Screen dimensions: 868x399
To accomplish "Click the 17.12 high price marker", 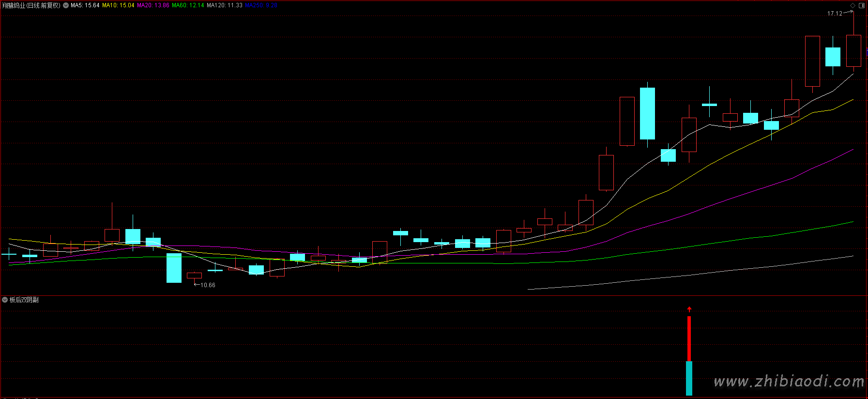I will tap(835, 14).
